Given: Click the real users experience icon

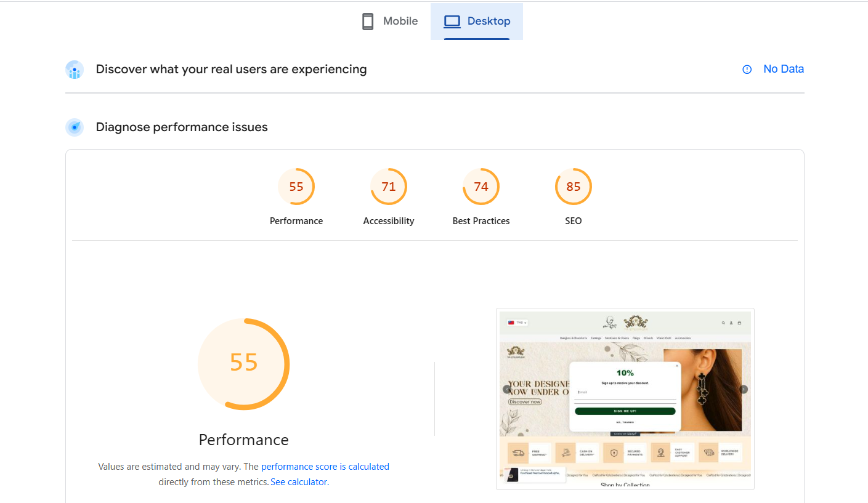Looking at the screenshot, I should (75, 70).
